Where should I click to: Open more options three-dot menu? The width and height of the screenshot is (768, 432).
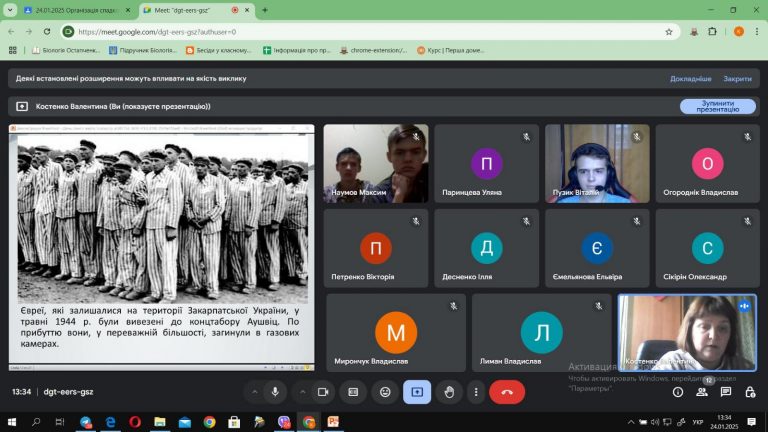pyautogui.click(x=476, y=392)
